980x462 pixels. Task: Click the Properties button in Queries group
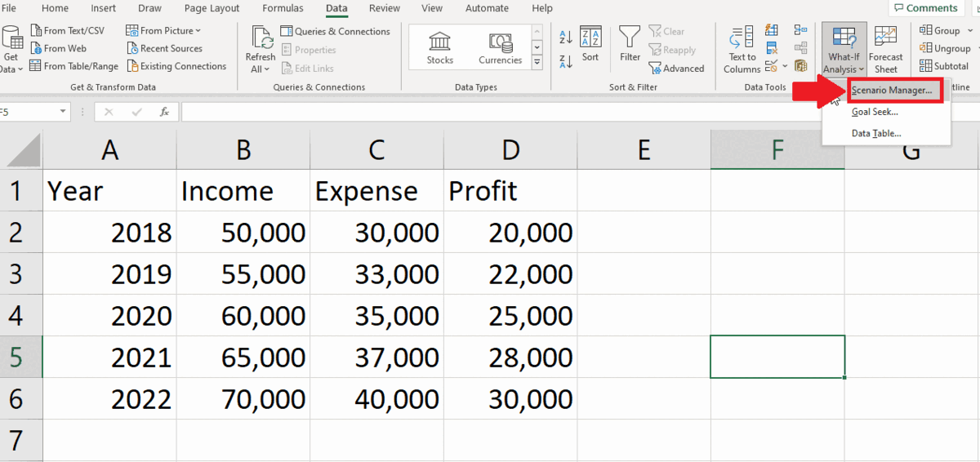[x=309, y=50]
